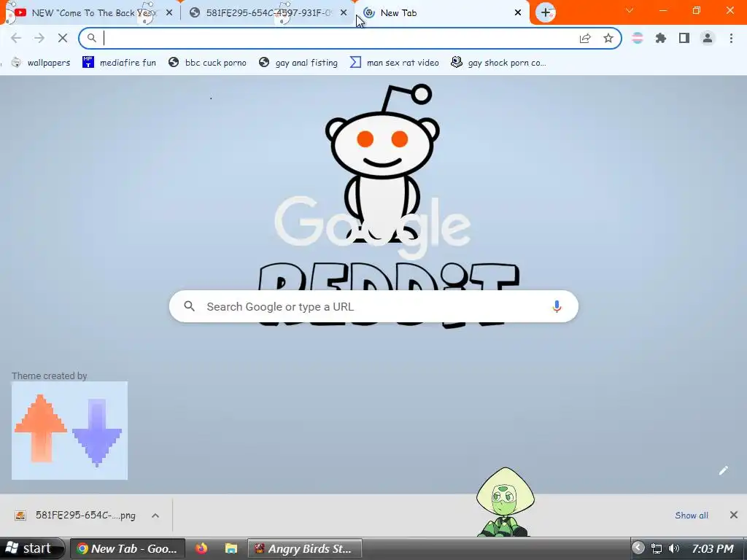Expand the download item options chevron
Screen dimensions: 747x560
point(155,516)
